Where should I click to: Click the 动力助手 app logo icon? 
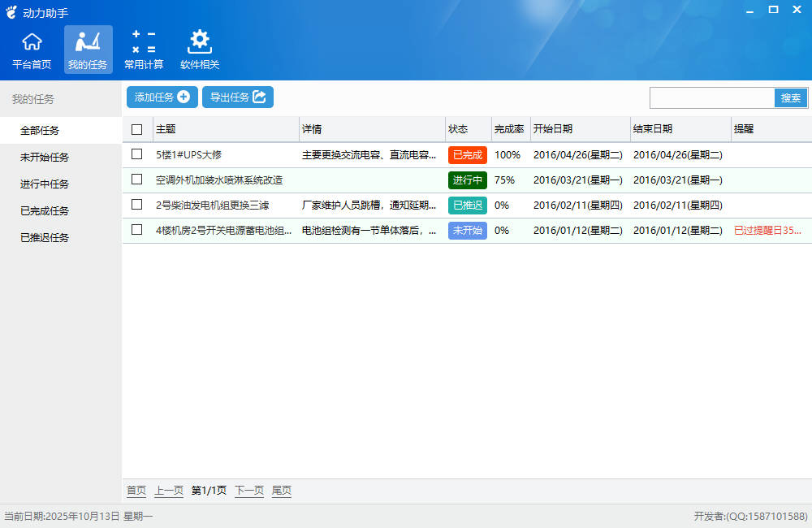(x=11, y=12)
